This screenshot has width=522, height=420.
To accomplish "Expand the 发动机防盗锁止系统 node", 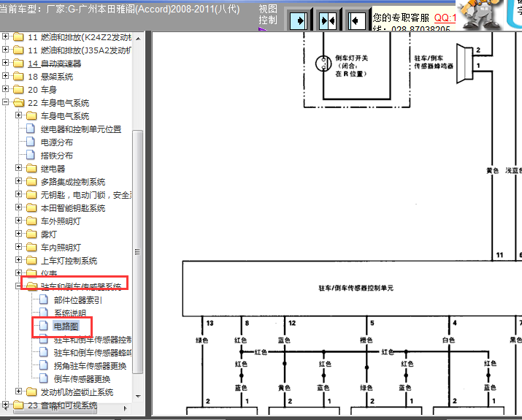I will pos(19,392).
